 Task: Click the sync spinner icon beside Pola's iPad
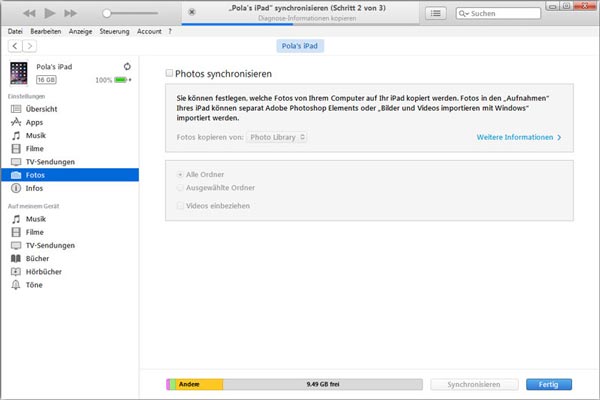[127, 67]
